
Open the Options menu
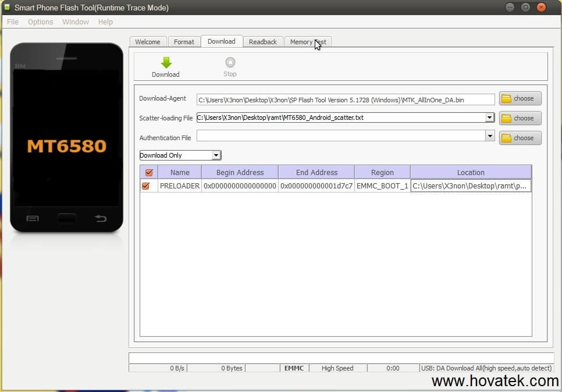point(40,22)
